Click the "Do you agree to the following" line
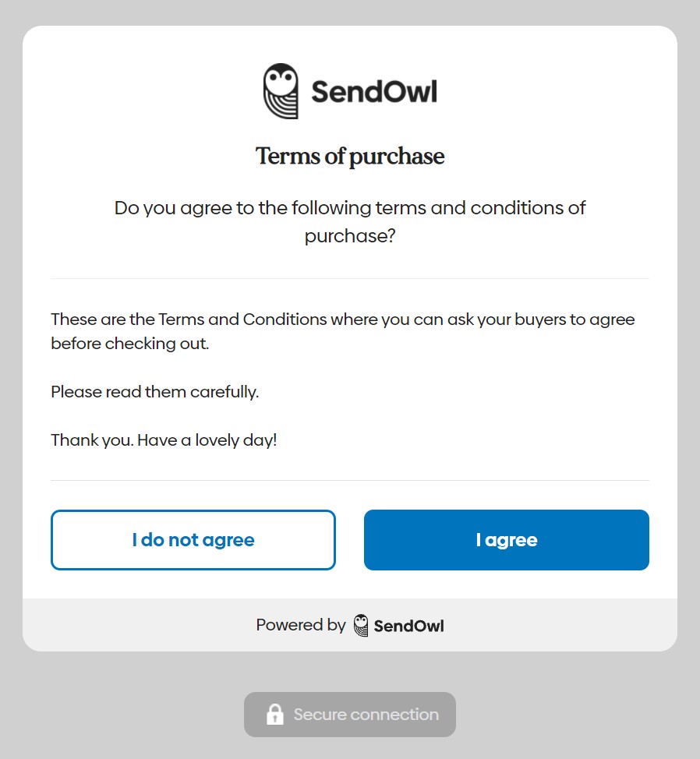The image size is (700, 759). tap(350, 208)
